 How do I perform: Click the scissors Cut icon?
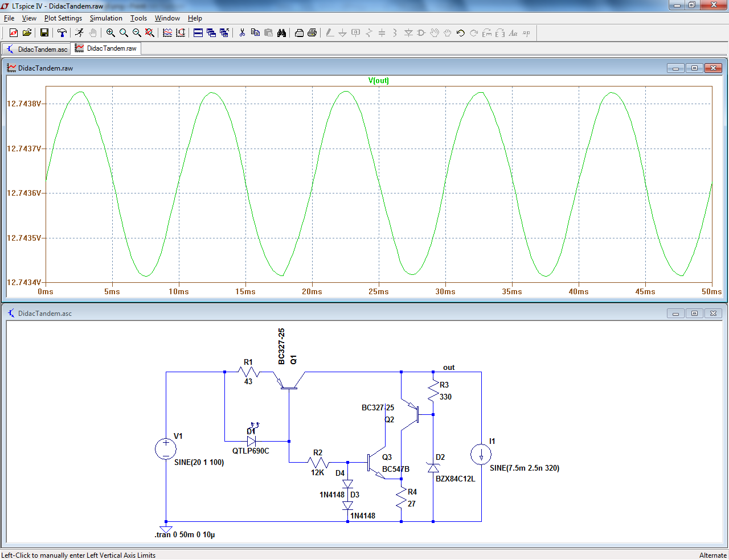(242, 33)
